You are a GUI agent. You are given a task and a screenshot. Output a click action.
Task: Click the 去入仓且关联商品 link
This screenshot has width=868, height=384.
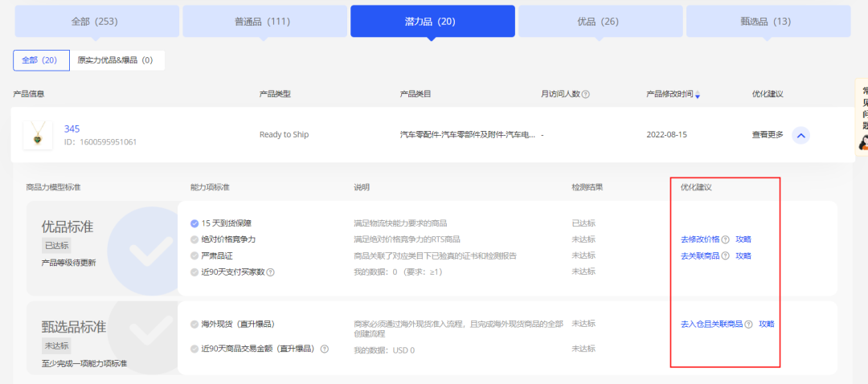pyautogui.click(x=712, y=325)
